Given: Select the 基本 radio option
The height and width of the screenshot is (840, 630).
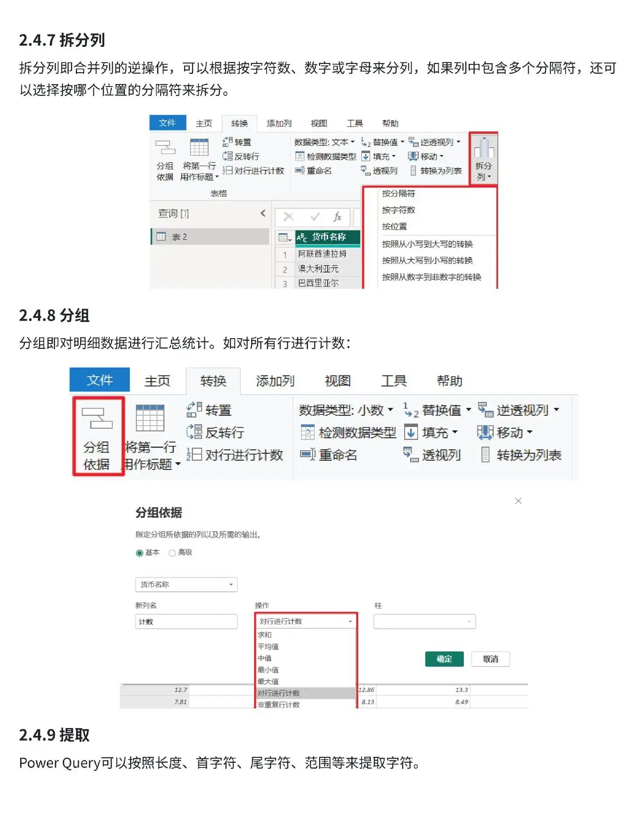Looking at the screenshot, I should click(140, 553).
